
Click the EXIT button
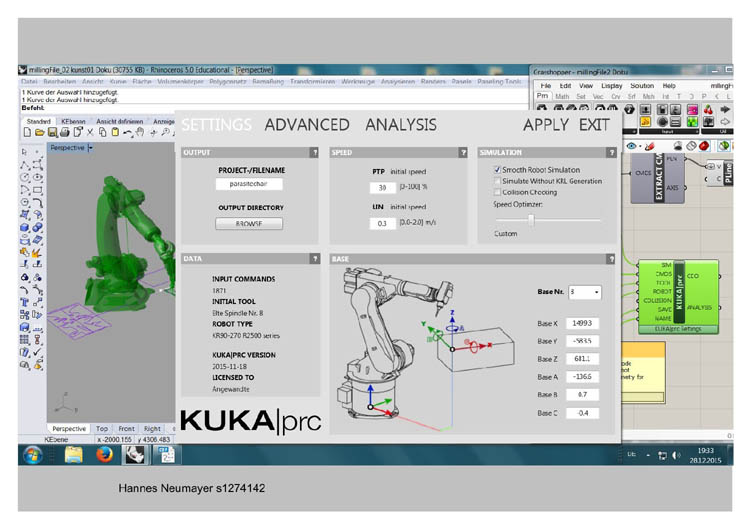pos(594,125)
